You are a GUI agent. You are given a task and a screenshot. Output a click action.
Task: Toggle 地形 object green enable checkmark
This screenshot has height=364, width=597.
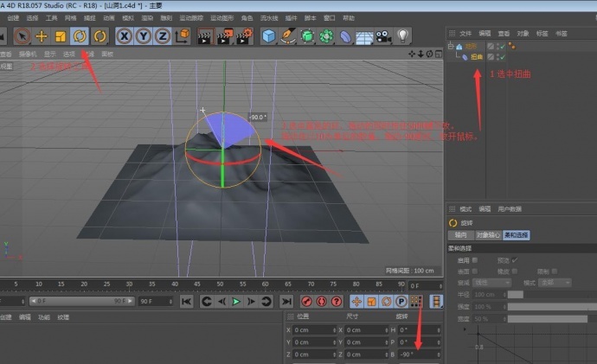(503, 46)
